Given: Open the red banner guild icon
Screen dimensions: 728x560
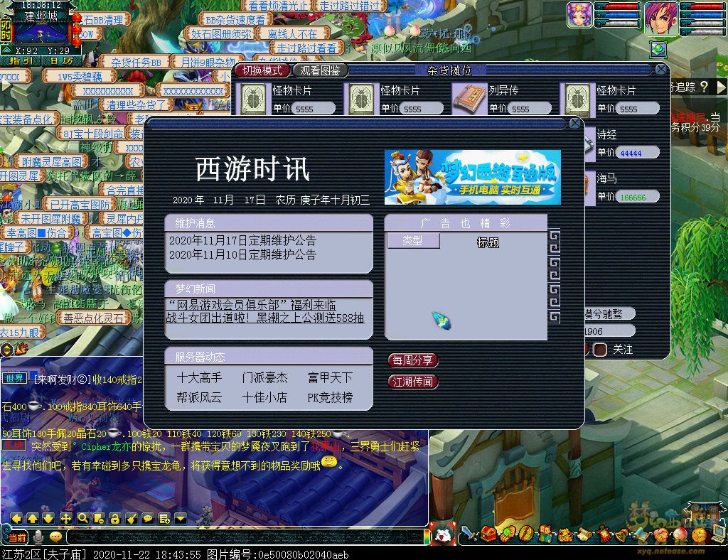Looking at the screenshot, I should pyautogui.click(x=604, y=534).
